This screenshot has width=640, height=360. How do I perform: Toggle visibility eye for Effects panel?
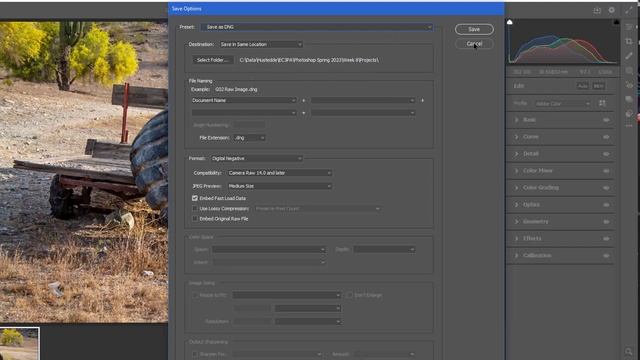pyautogui.click(x=607, y=238)
